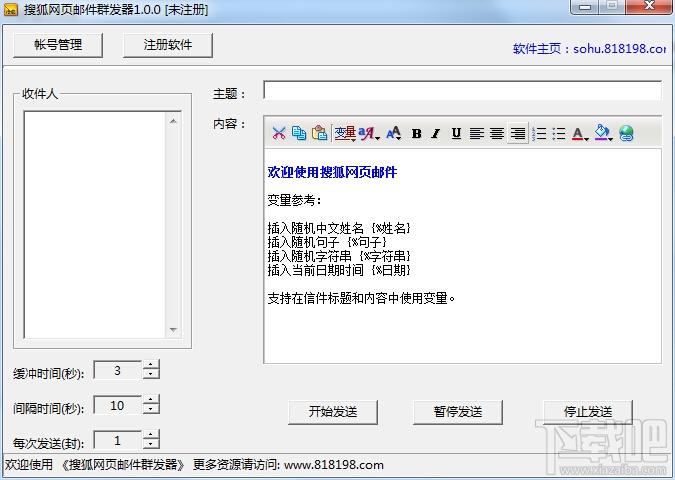Click the 每次发送 value field

tap(118, 440)
